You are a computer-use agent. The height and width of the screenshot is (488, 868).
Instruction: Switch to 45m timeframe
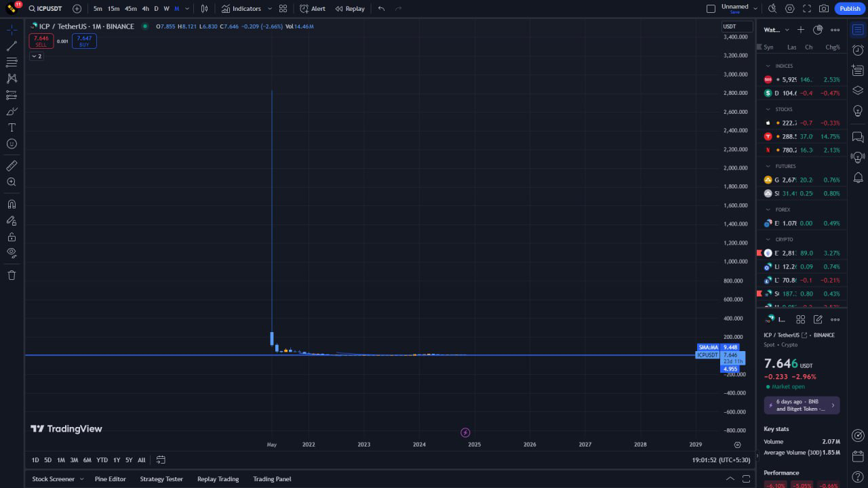point(130,9)
